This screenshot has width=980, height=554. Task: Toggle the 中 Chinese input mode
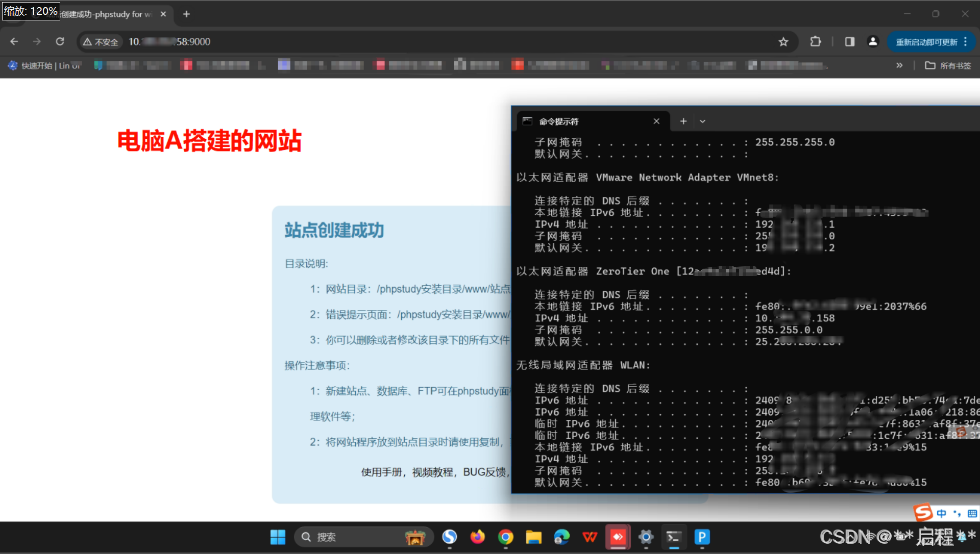(x=941, y=513)
